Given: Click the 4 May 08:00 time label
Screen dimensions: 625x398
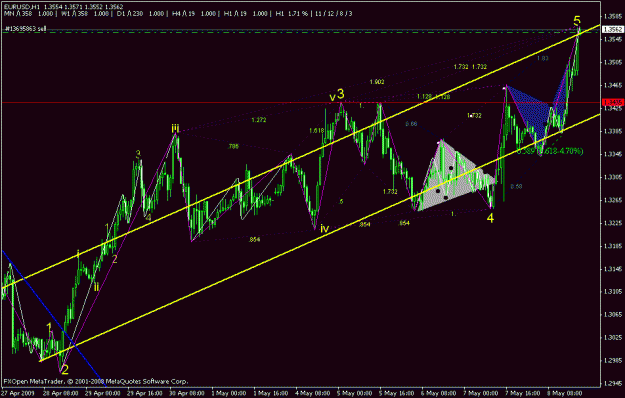Looking at the screenshot, I should coord(313,393).
